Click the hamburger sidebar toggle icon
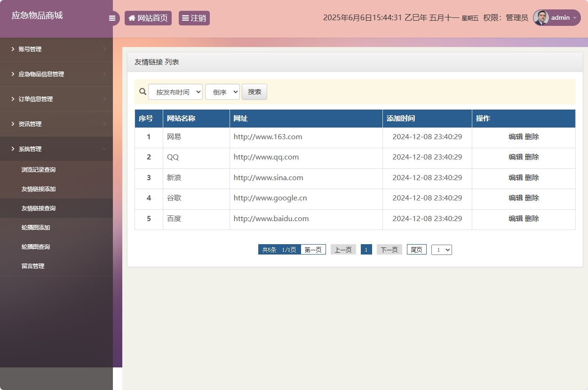Viewport: 588px width, 390px height. 112,18
